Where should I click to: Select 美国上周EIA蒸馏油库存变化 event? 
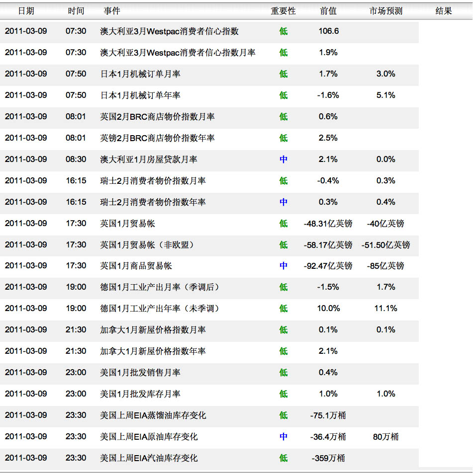153,415
